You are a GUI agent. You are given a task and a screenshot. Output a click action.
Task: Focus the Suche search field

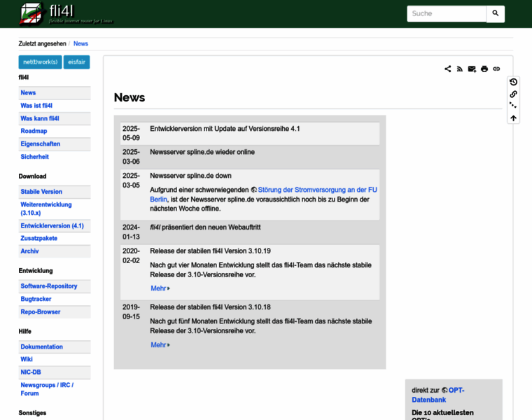tap(447, 13)
